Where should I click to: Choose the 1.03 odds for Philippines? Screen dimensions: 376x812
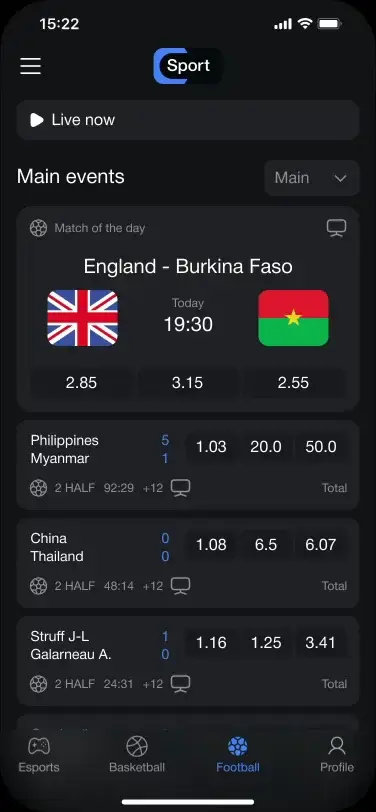(x=211, y=447)
